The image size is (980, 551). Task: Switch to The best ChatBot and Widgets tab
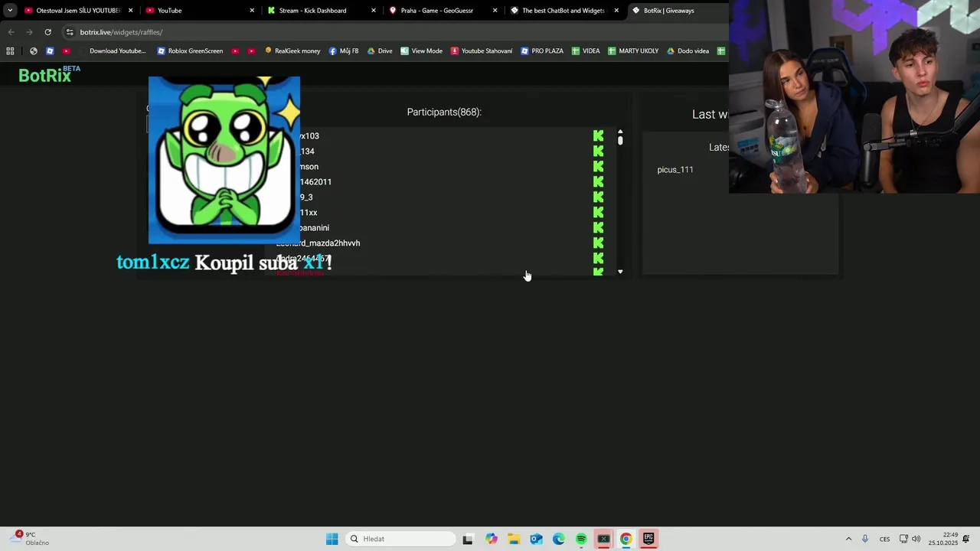[x=565, y=11]
